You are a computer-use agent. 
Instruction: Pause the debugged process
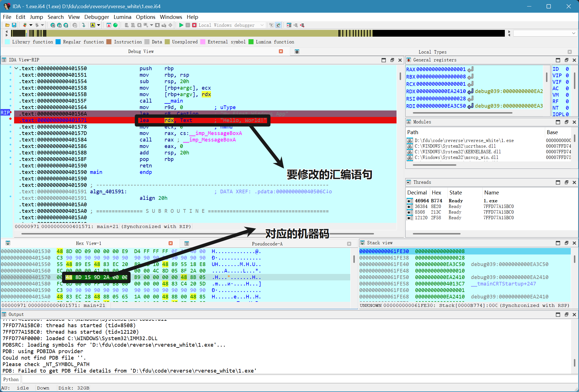[188, 25]
